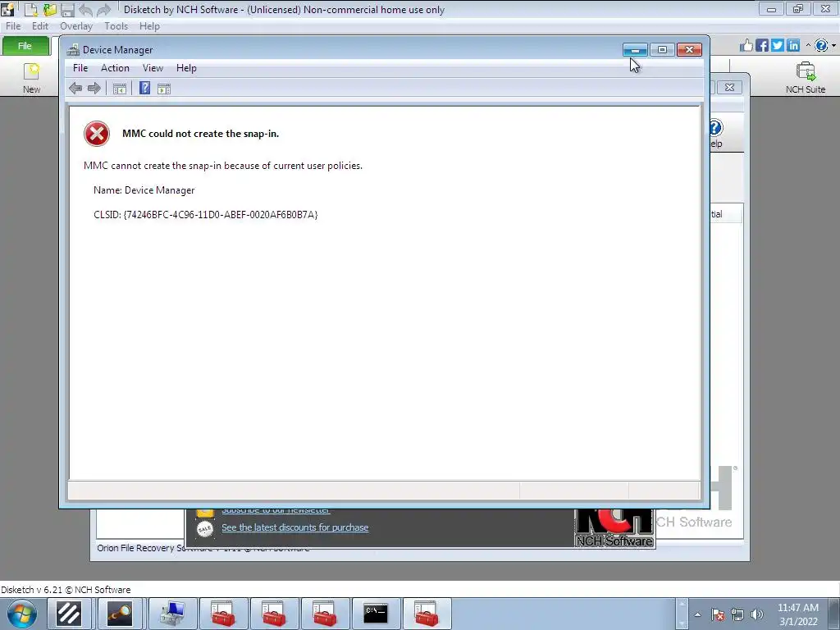Click the Open folder icon in Disketch title bar
Image resolution: width=840 pixels, height=630 pixels.
point(50,9)
